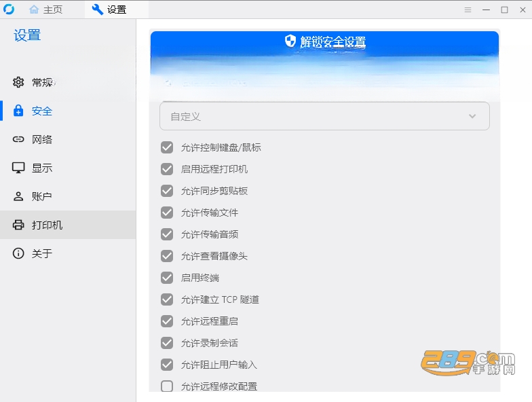This screenshot has width=532, height=402.
Task: Switch to the 主页 tab
Action: (x=46, y=10)
